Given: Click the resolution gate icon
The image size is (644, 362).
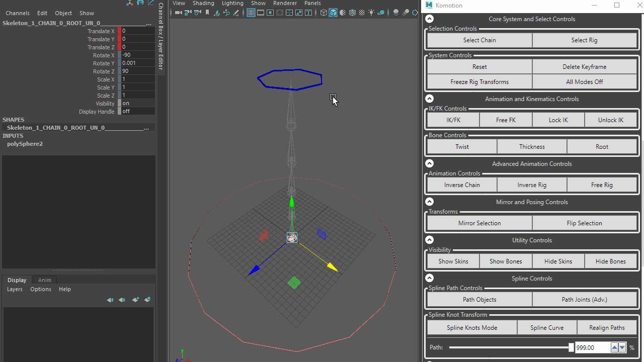Looking at the screenshot, I should [270, 13].
